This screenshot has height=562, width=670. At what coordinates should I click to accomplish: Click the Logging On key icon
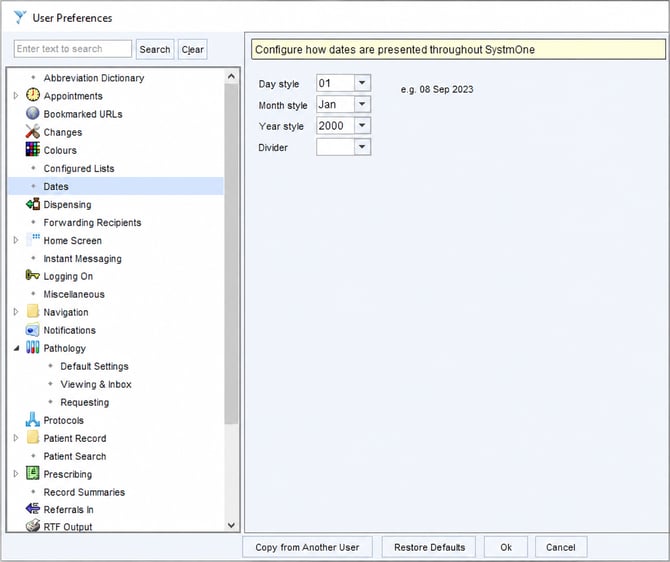click(x=33, y=275)
